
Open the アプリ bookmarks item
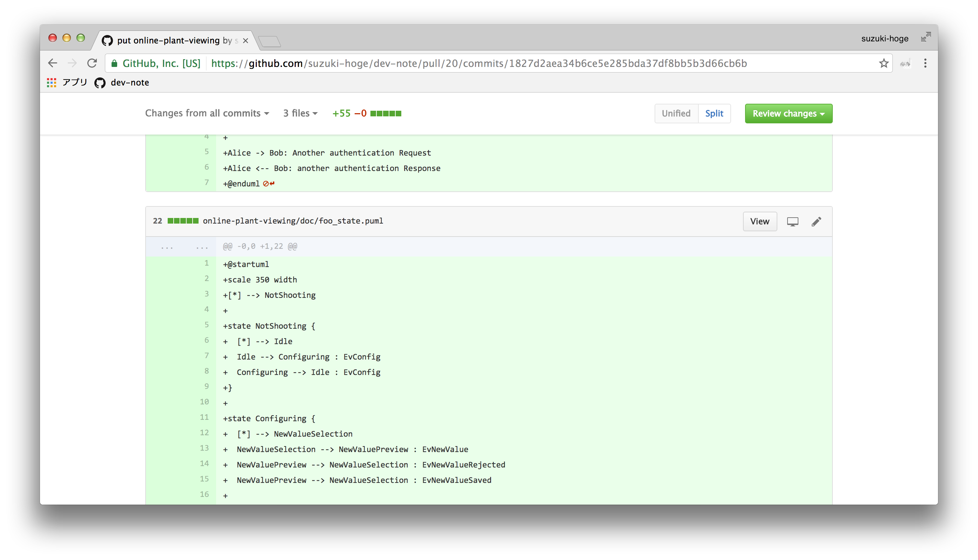(68, 82)
